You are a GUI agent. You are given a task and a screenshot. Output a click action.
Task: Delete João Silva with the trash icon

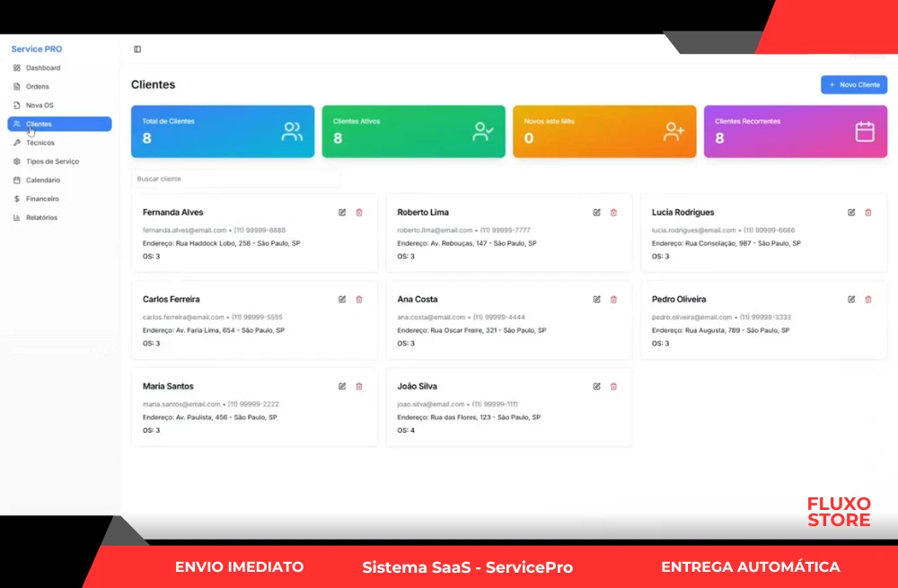click(614, 387)
